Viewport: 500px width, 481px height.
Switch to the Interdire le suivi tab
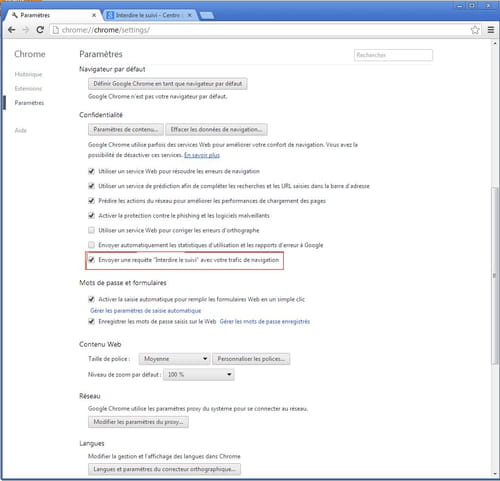tap(150, 15)
